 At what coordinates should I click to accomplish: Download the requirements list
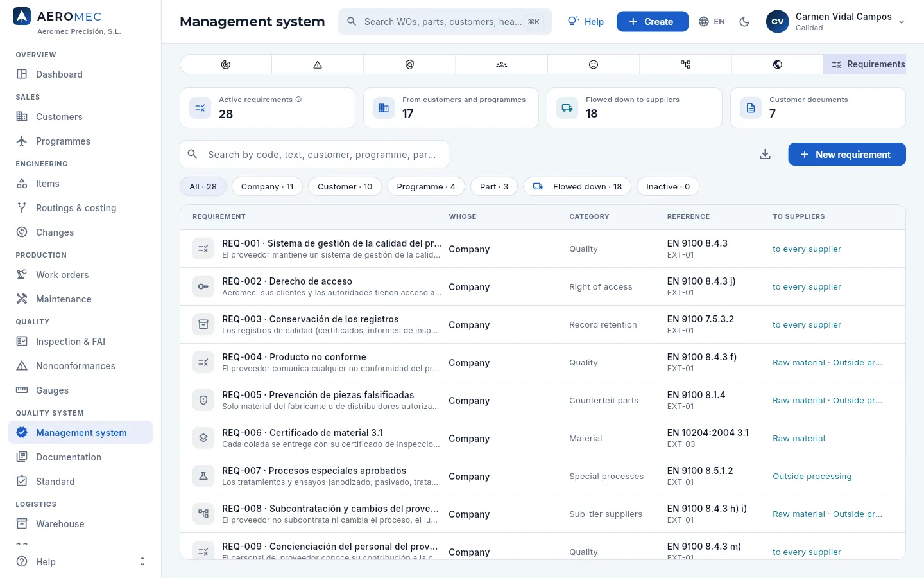click(765, 155)
